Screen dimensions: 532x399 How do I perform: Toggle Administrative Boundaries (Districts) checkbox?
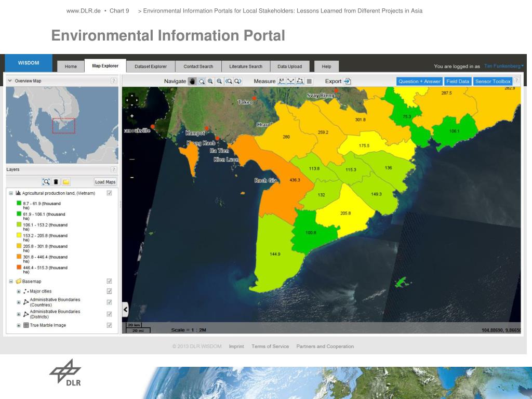pos(109,314)
